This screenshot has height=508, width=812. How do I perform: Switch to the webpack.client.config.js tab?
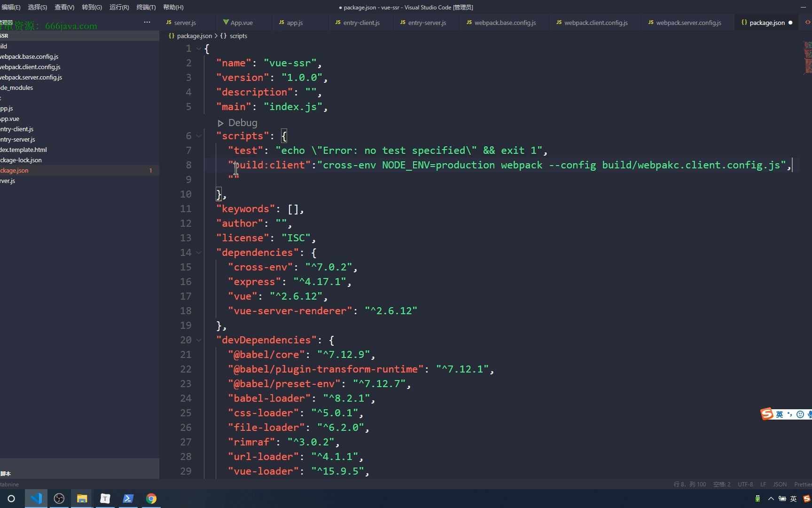pyautogui.click(x=595, y=23)
